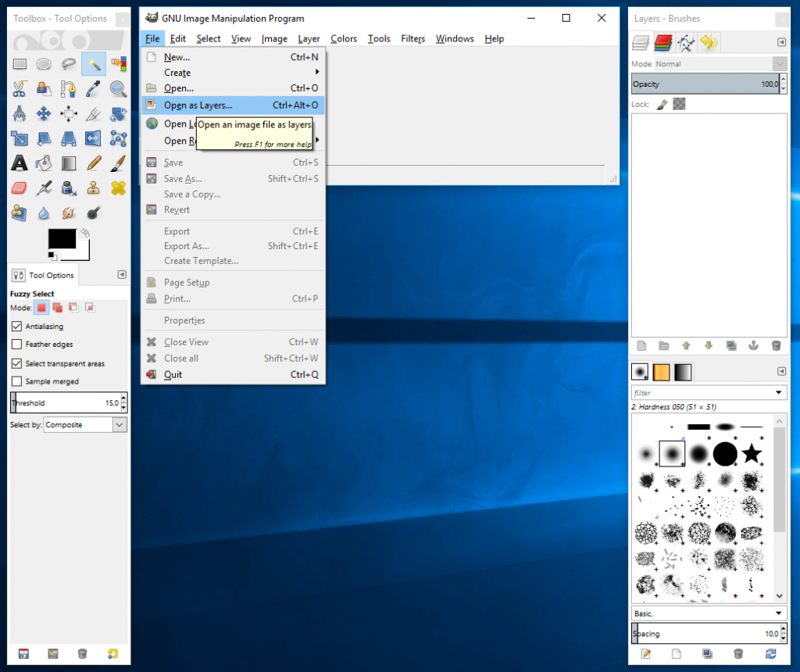The image size is (800, 672).
Task: Choose the Paintbrush tool
Action: (x=118, y=163)
